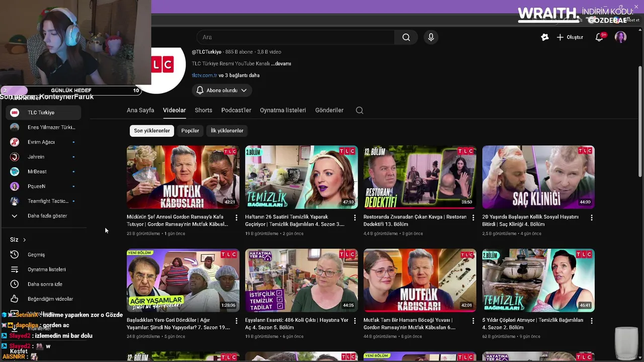This screenshot has width=644, height=362.
Task: Expand the Siz section chevron
Action: point(24,240)
